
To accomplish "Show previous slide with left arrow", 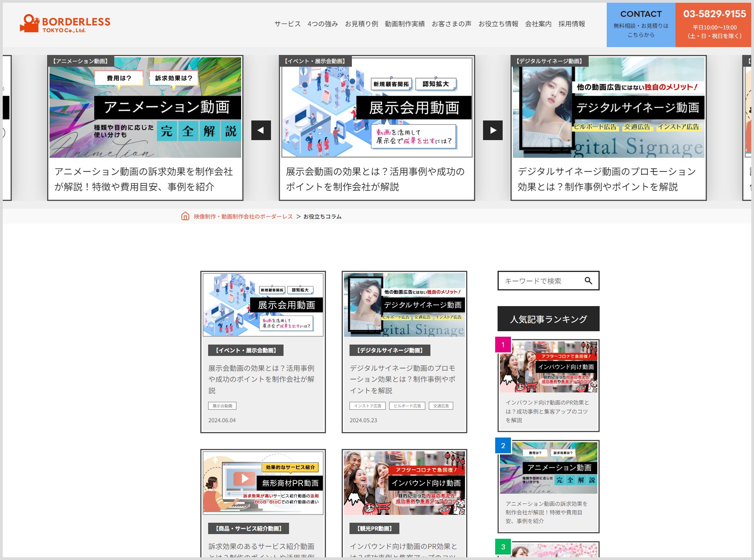I will 261,130.
